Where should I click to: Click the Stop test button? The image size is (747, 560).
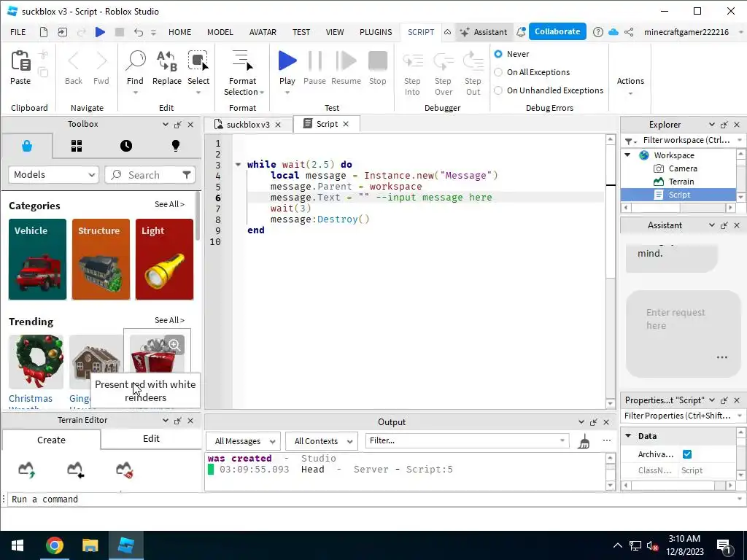tap(378, 61)
